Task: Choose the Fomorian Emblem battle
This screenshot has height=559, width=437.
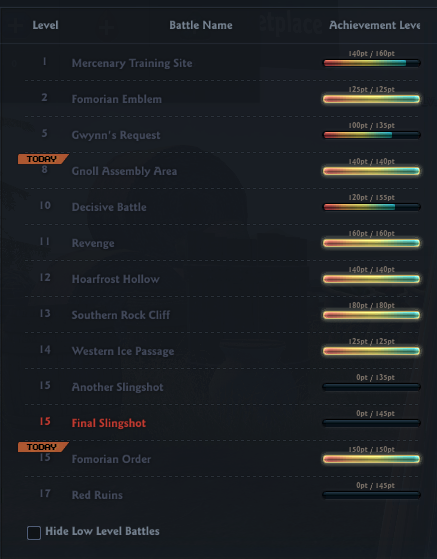Action: 221,99
